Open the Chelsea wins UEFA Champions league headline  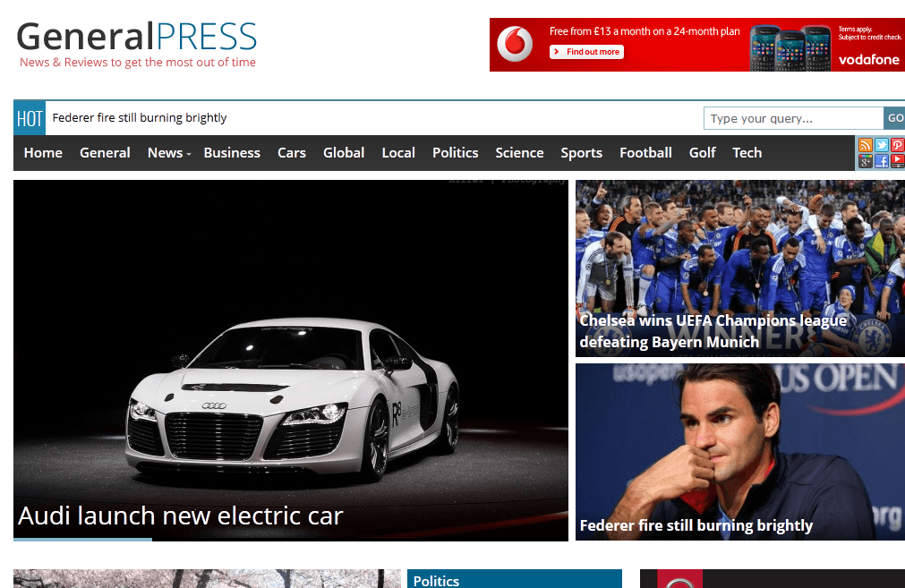click(713, 331)
